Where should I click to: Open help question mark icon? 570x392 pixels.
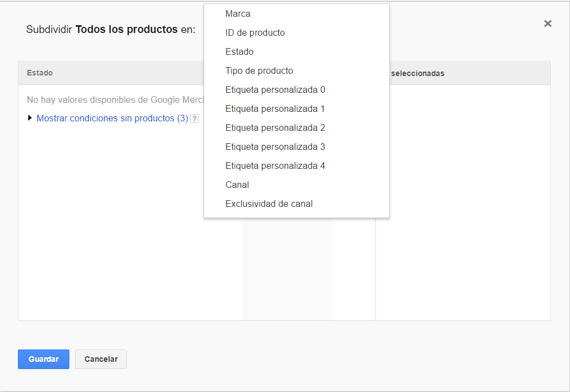[x=195, y=119]
